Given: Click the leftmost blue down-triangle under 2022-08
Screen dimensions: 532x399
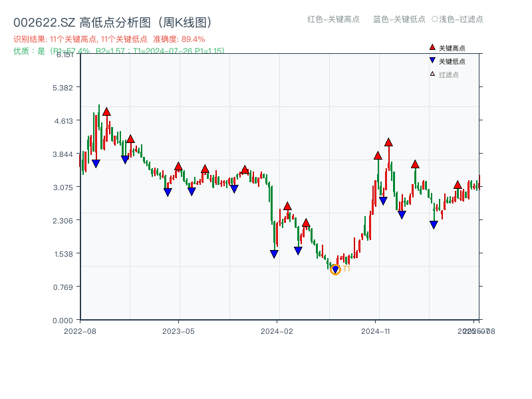Looking at the screenshot, I should (96, 162).
